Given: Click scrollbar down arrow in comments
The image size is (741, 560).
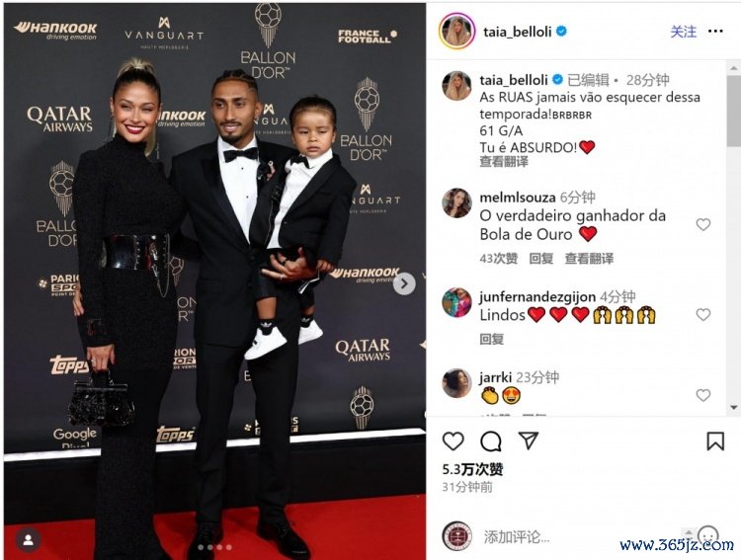Looking at the screenshot, I should tap(734, 407).
